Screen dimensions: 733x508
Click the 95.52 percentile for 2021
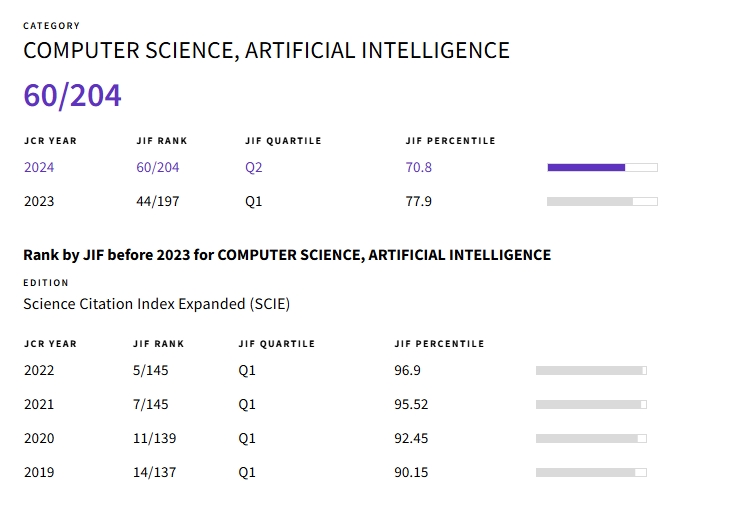(411, 404)
